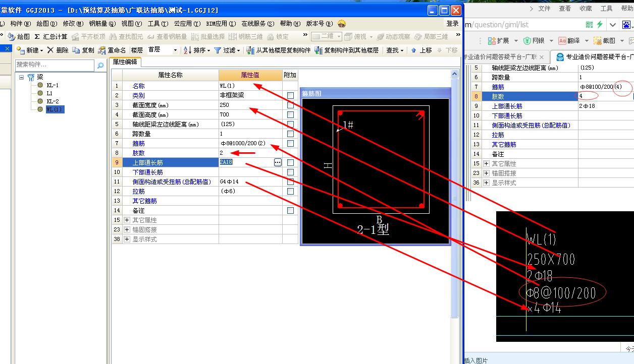Viewport: 634px width, 364px height.
Task: Select KL-1 in the component tree
Action: point(52,85)
